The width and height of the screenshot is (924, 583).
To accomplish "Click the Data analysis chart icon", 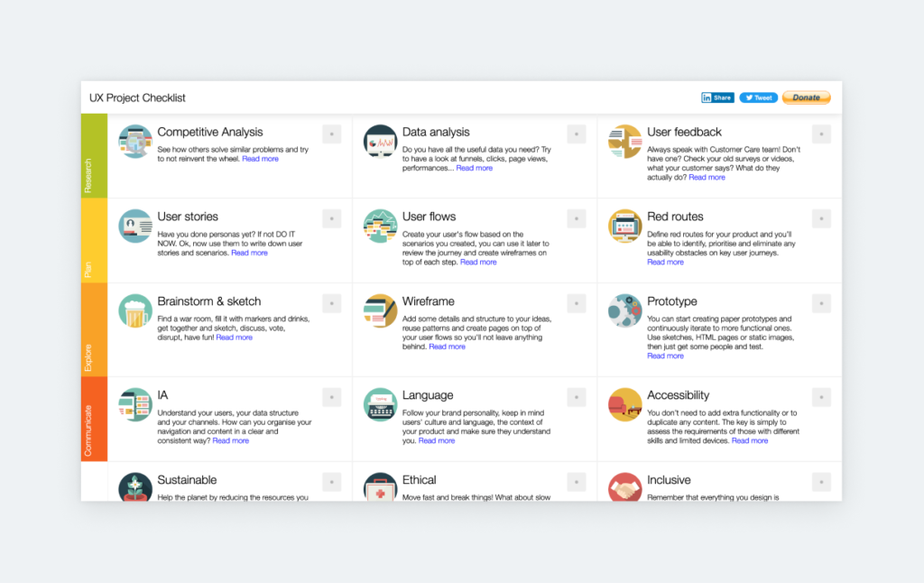I will click(x=380, y=142).
